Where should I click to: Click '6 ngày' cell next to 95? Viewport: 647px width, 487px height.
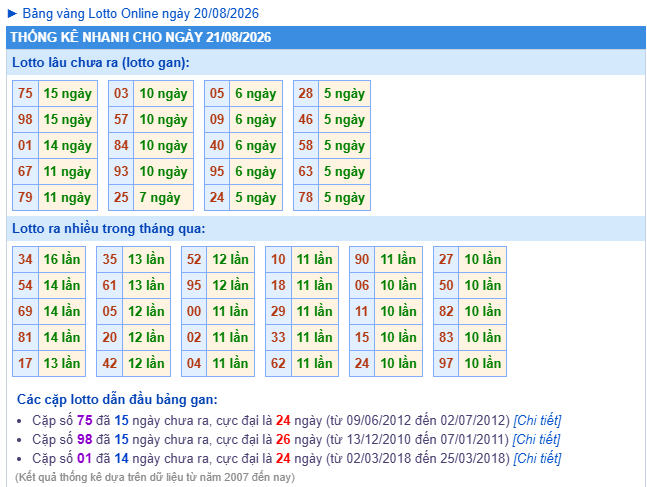[256, 171]
